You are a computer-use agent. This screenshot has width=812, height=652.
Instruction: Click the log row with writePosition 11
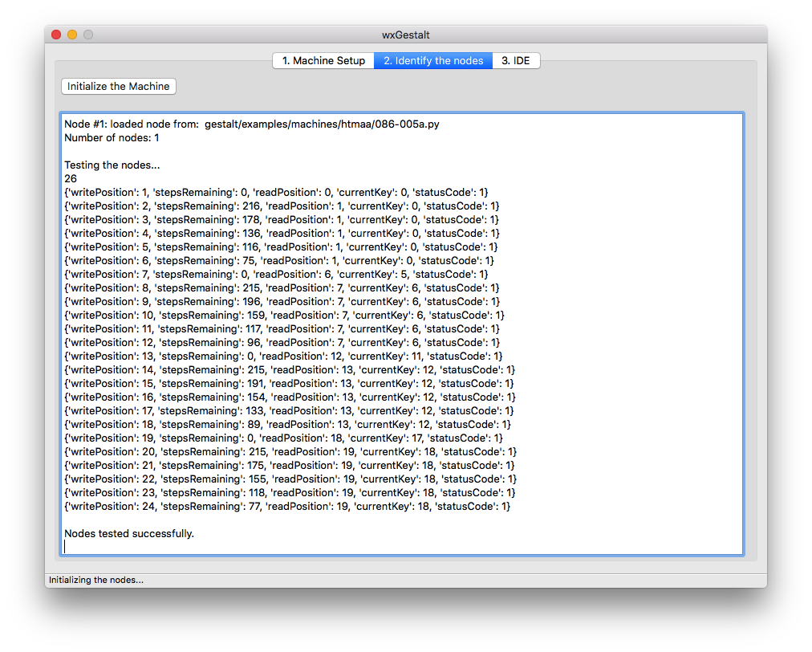[282, 329]
